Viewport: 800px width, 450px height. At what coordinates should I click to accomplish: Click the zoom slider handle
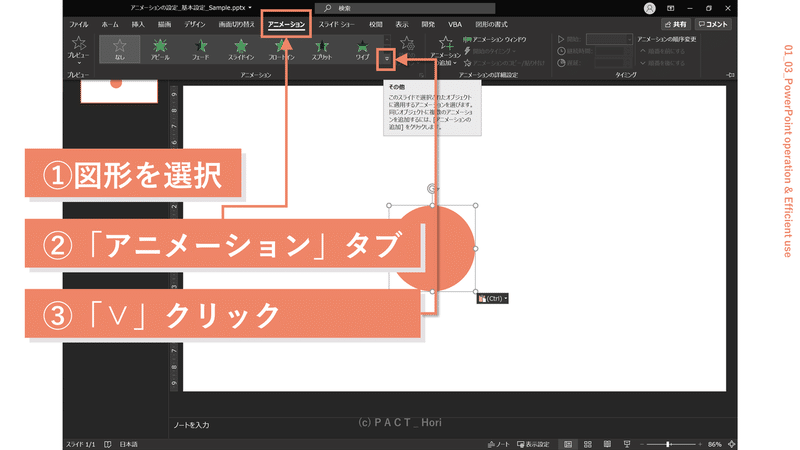coord(667,444)
